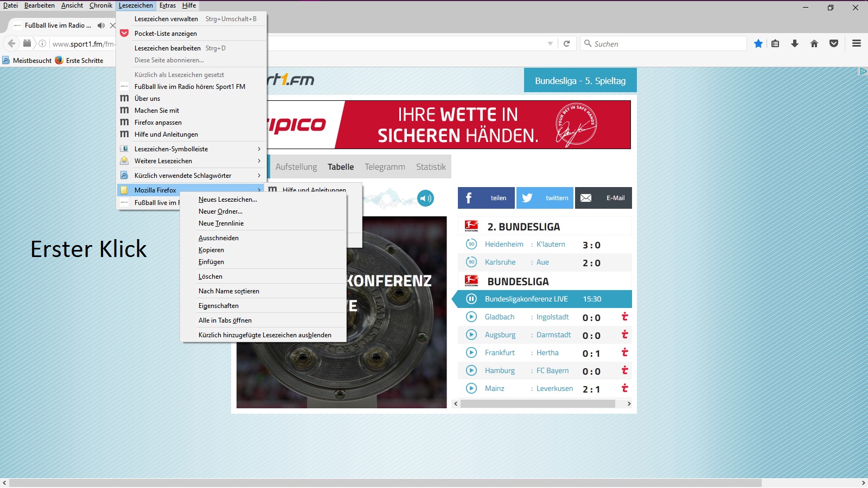The image size is (868, 488).
Task: Click the 90 minute icon beside Karlsruhe
Action: tap(471, 262)
